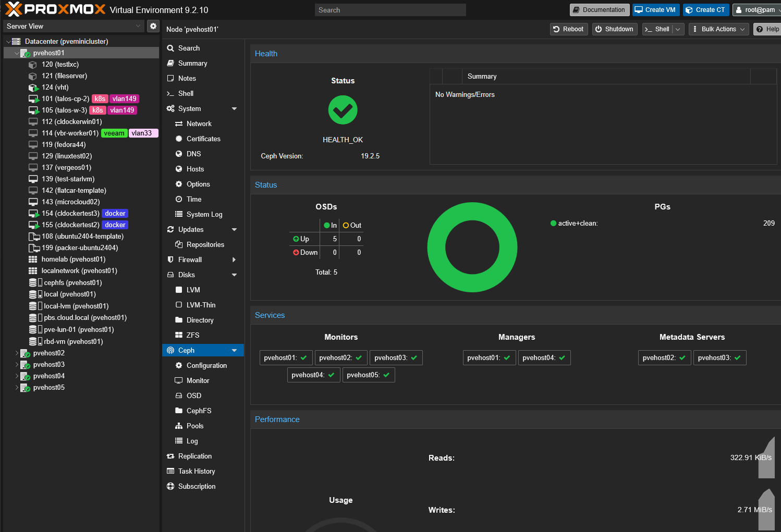Image resolution: width=781 pixels, height=532 pixels.
Task: Collapse the System menu section
Action: (x=234, y=108)
